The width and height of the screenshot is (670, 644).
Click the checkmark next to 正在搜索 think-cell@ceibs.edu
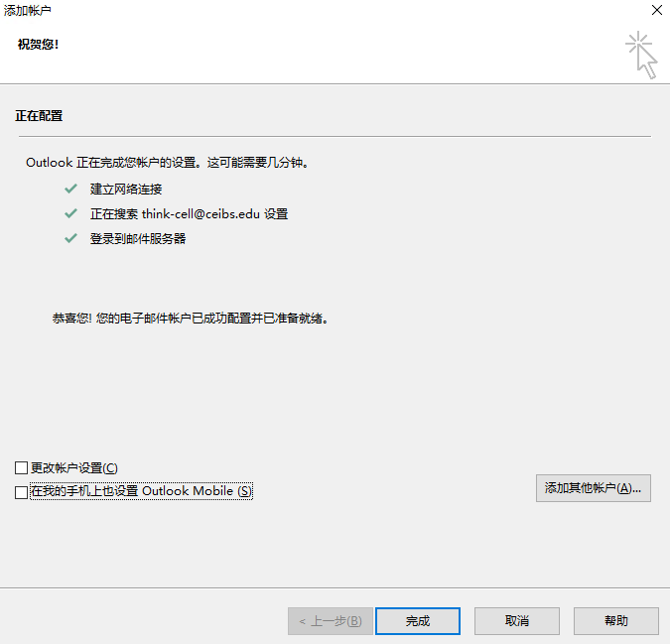tap(70, 213)
